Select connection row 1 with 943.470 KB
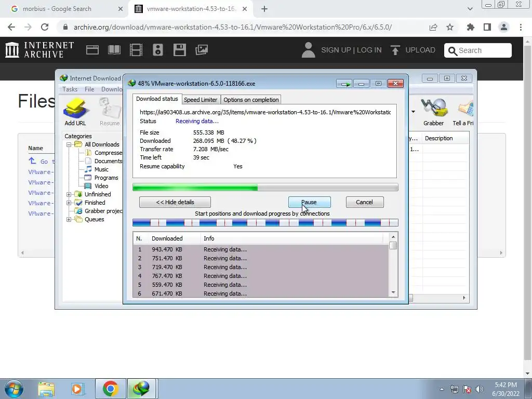The height and width of the screenshot is (399, 532). [x=261, y=249]
